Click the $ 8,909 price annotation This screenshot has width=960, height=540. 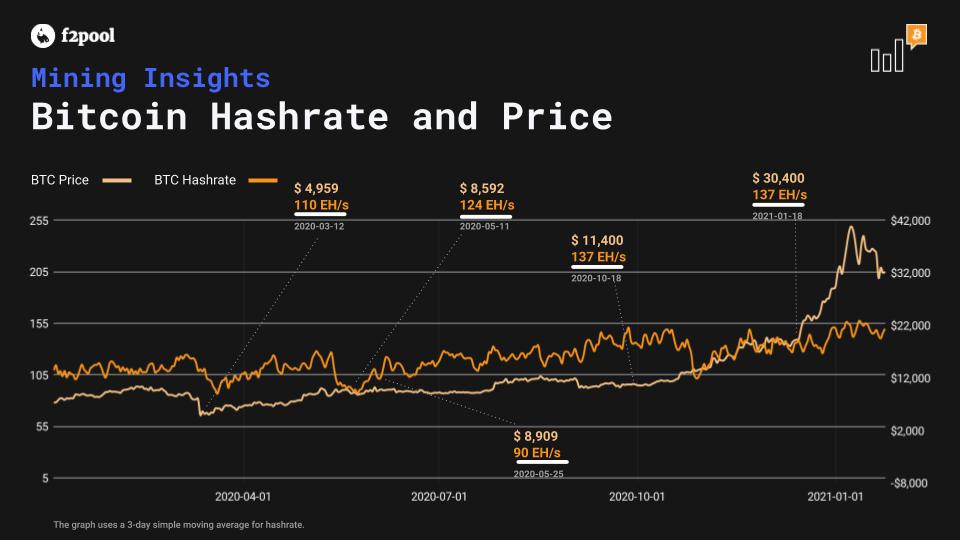pos(536,437)
